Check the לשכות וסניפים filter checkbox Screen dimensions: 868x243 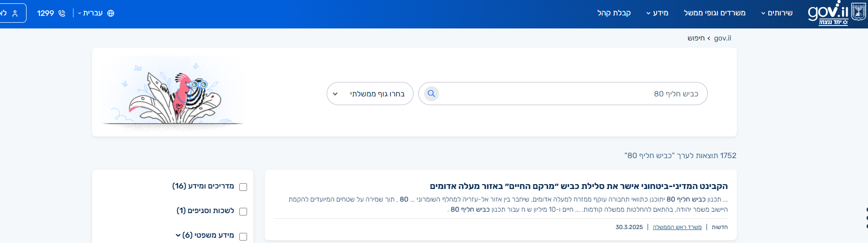pyautogui.click(x=243, y=212)
